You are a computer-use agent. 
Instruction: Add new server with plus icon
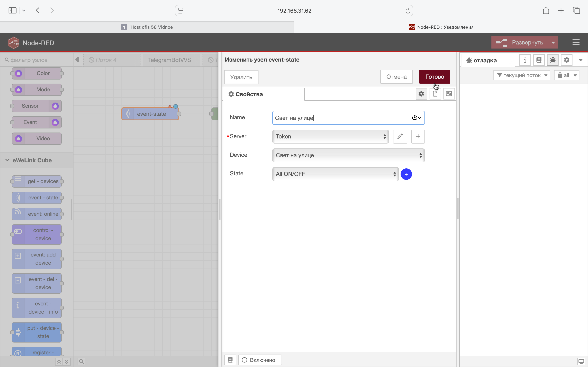point(418,136)
